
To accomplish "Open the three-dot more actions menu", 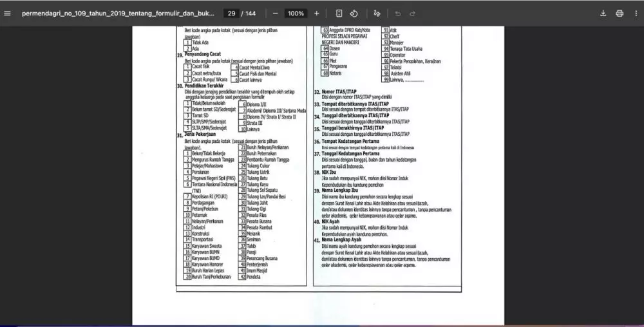I will [636, 14].
